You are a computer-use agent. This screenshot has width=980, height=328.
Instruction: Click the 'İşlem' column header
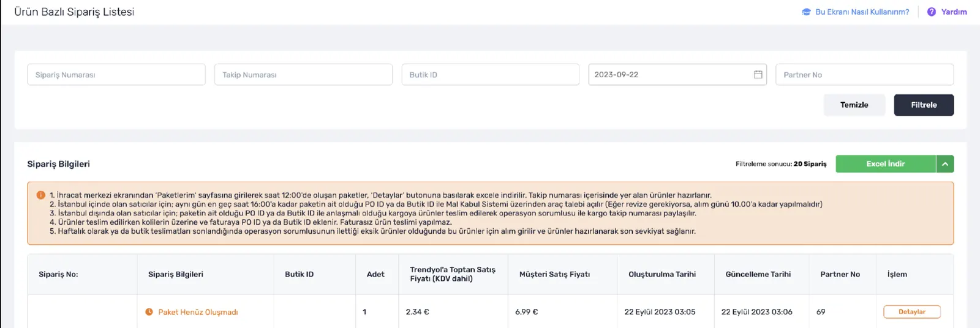coord(897,274)
